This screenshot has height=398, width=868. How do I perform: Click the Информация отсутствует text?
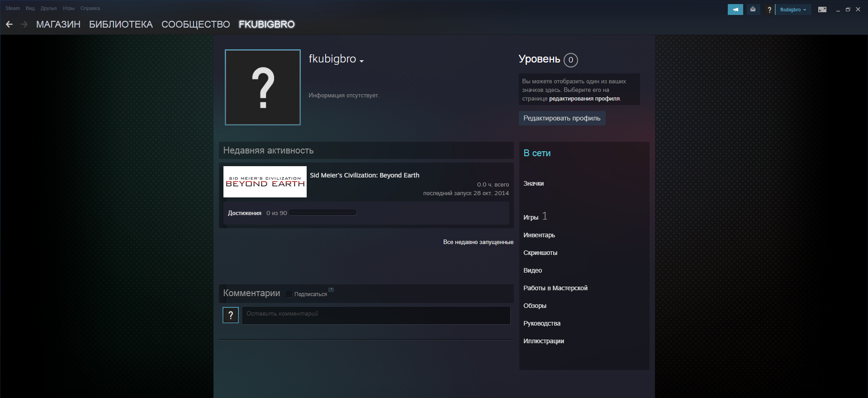344,96
